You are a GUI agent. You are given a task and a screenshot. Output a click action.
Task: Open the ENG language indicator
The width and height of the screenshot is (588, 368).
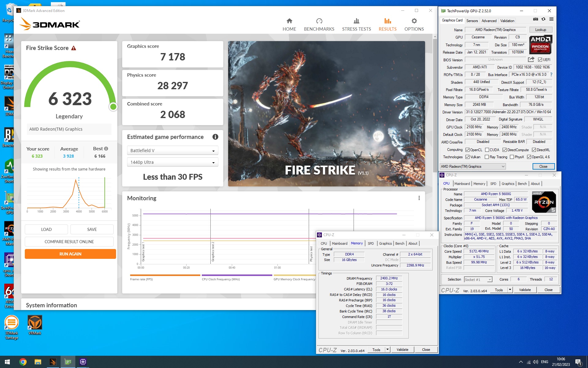point(545,362)
